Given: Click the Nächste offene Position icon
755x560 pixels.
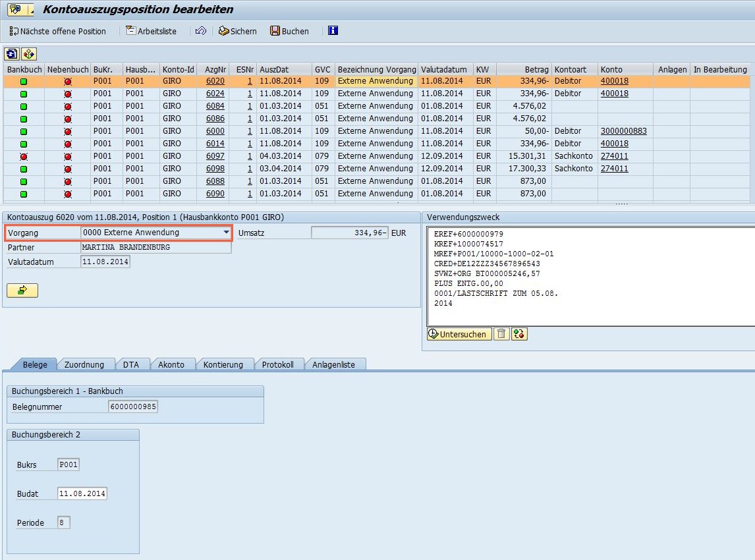Looking at the screenshot, I should [x=58, y=30].
